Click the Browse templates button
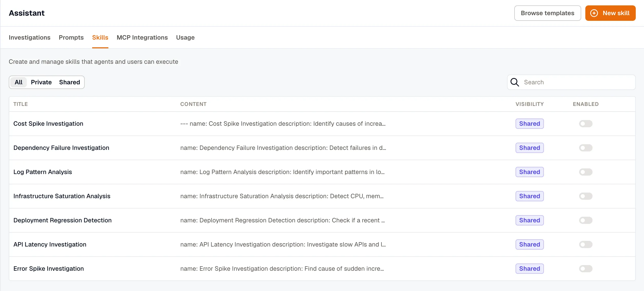Screen dimensions: 644x291 coord(547,13)
